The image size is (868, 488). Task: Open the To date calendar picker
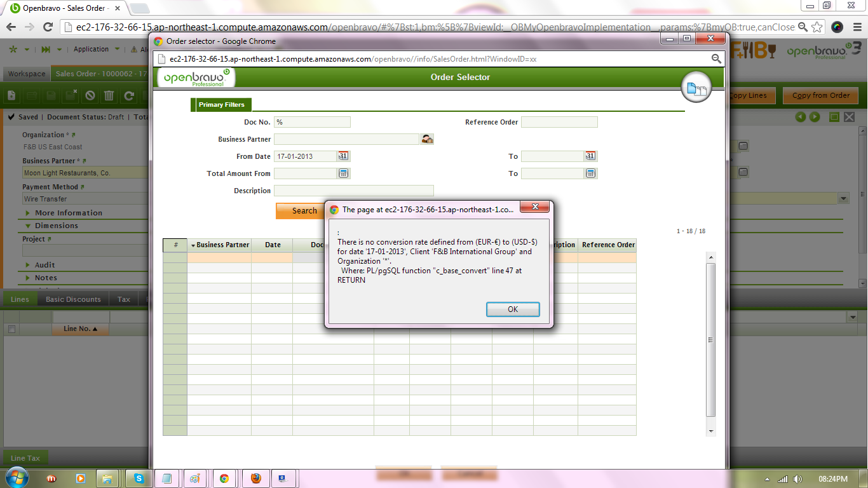pyautogui.click(x=590, y=156)
